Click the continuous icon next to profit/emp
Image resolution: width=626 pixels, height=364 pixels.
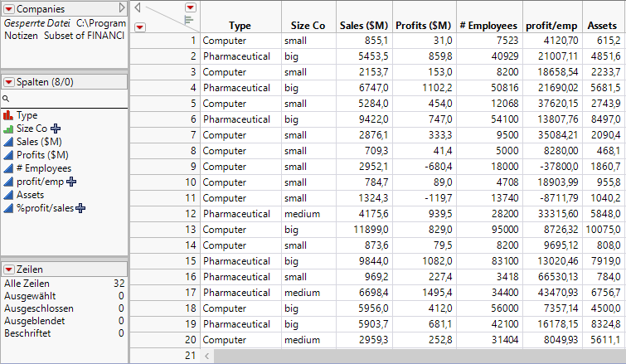8,182
